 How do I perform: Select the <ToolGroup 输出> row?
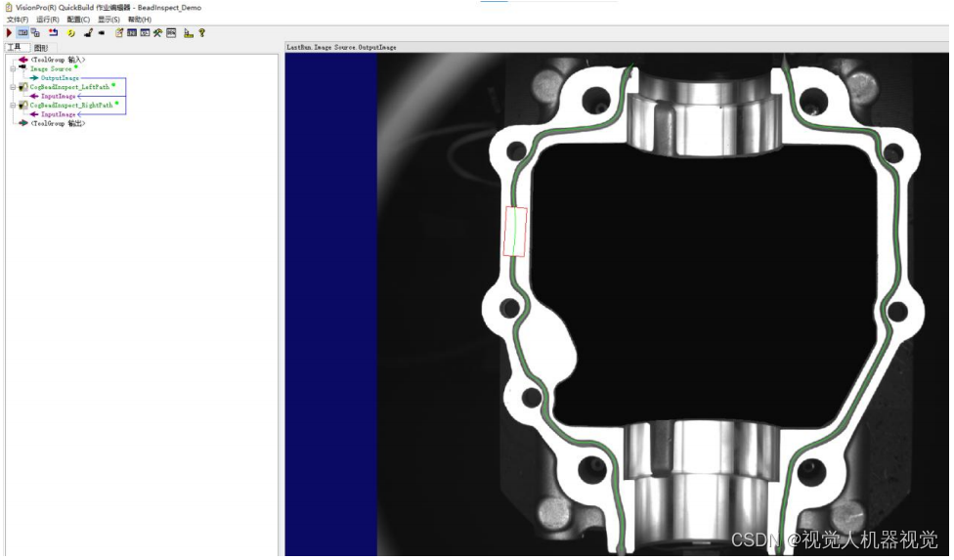coord(58,123)
